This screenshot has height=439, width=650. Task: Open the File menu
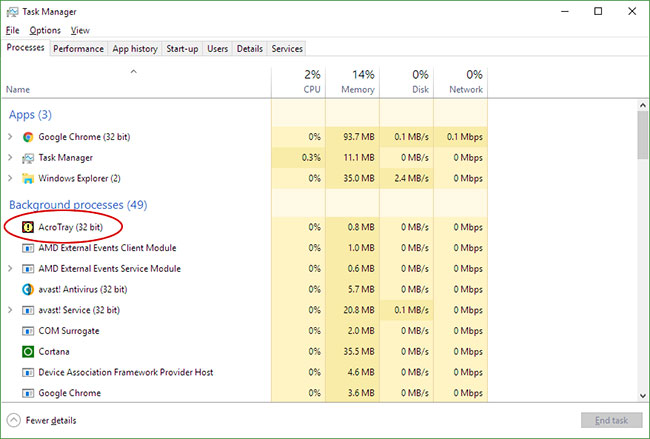click(12, 30)
